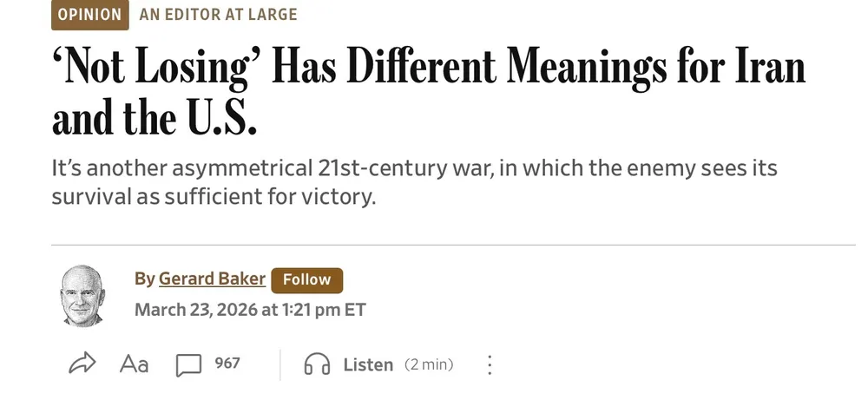The height and width of the screenshot is (400, 868).
Task: Click 'and the U.S.' headline line
Action: point(155,119)
